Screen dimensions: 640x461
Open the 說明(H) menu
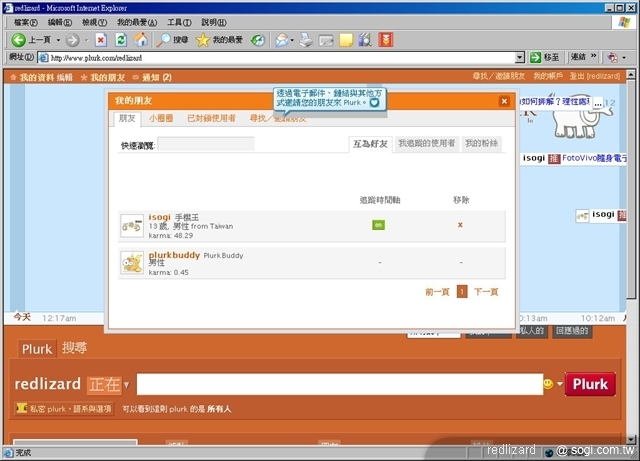point(213,22)
